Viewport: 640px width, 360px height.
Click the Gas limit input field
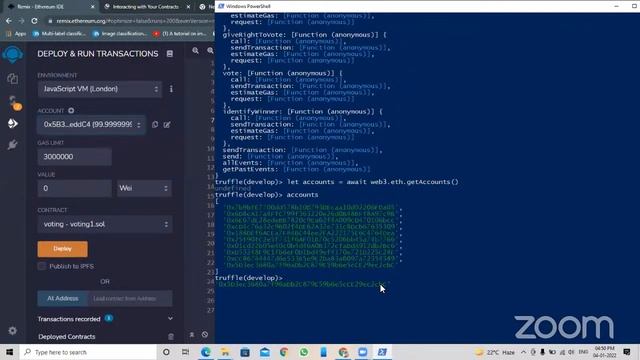click(74, 157)
